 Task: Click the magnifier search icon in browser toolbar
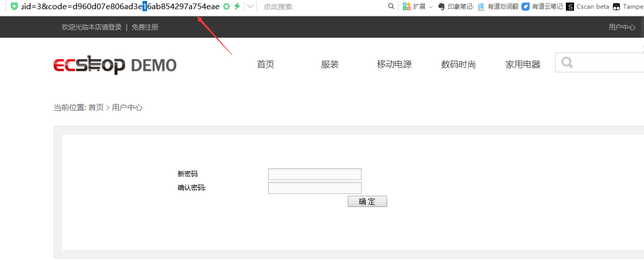tap(391, 6)
